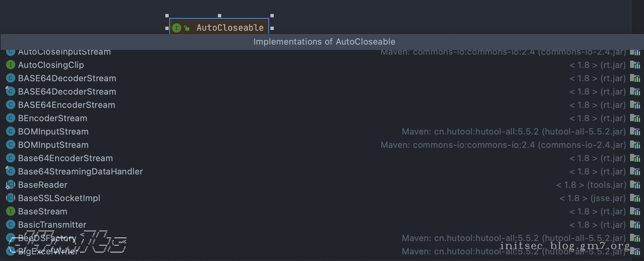Screen dimensions: 644x261
Task: Click the BaseSSLSocketImpl class icon
Action: click(11, 198)
